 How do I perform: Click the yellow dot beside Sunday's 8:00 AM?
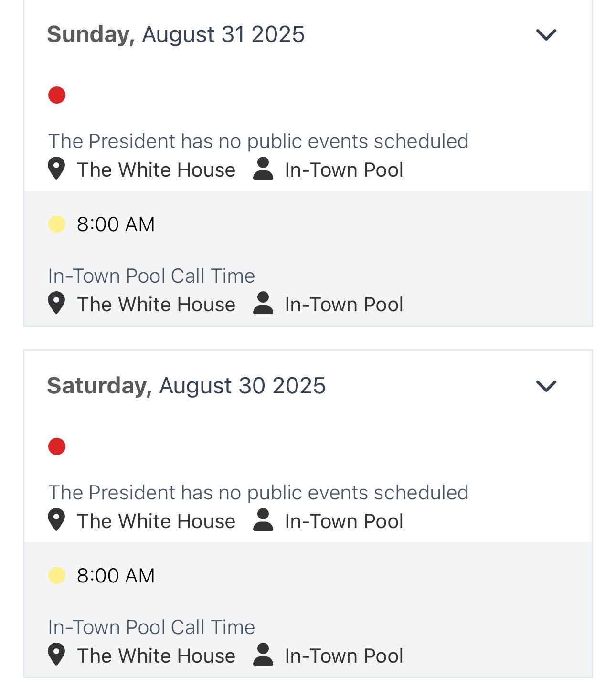[57, 224]
